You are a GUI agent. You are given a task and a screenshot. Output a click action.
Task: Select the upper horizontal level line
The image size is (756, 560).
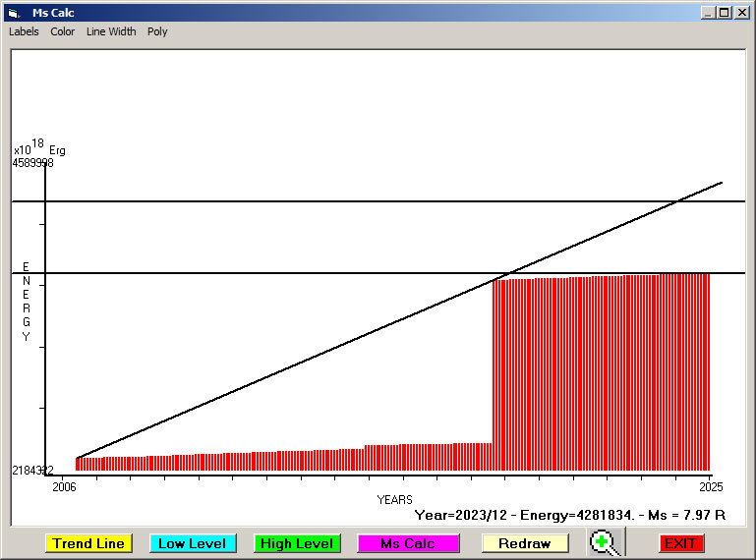(x=295, y=201)
